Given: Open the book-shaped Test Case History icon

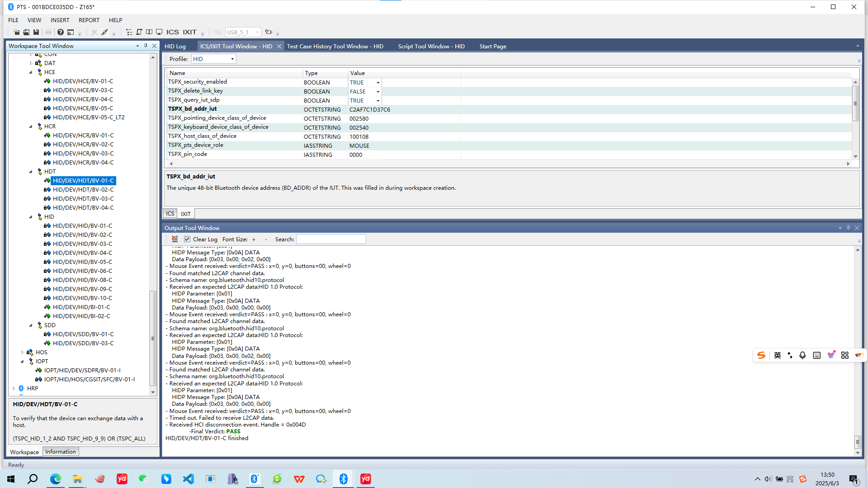Looking at the screenshot, I should 149,32.
